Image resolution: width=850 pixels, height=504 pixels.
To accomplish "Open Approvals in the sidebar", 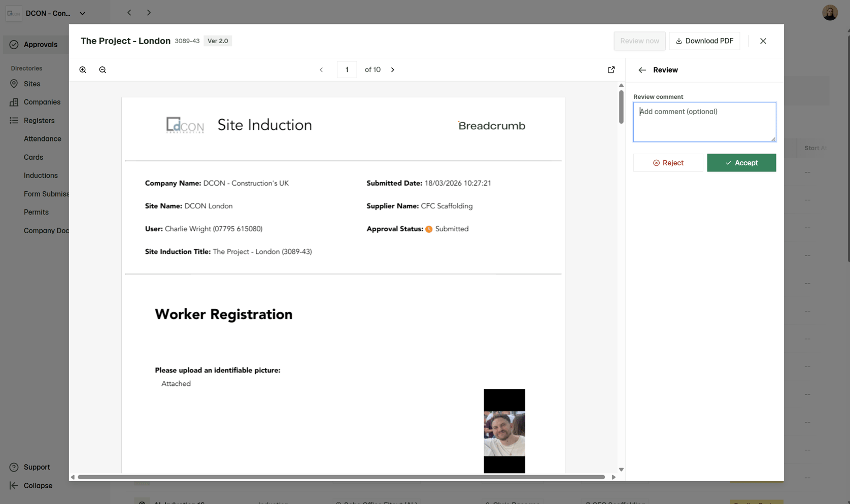I will pyautogui.click(x=36, y=45).
